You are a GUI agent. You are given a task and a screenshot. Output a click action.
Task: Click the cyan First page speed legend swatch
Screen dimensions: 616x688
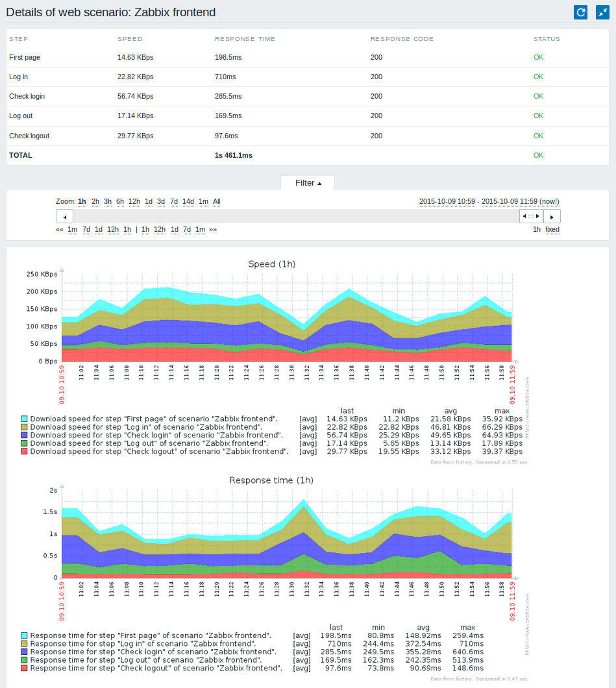click(24, 419)
